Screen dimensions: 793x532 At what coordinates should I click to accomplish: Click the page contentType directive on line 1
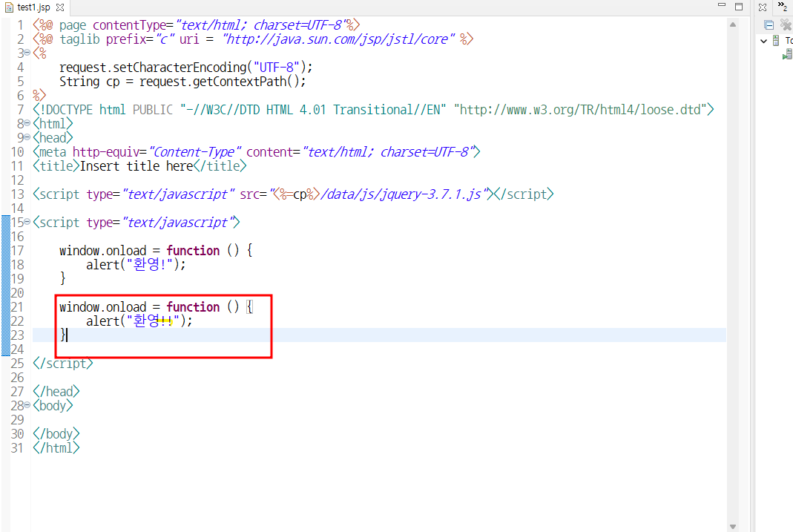197,24
